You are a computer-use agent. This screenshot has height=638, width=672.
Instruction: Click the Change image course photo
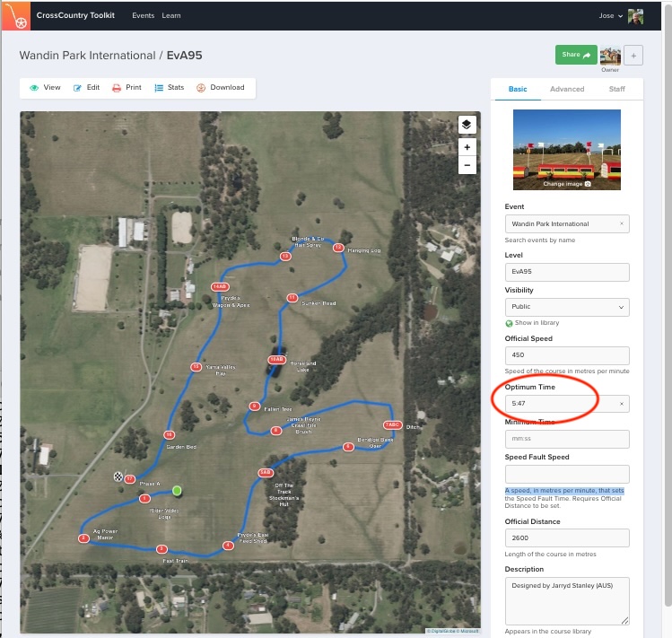point(567,150)
